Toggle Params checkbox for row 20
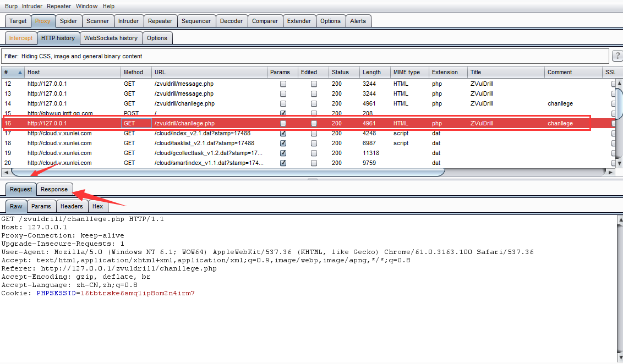The image size is (623, 364). coord(283,163)
